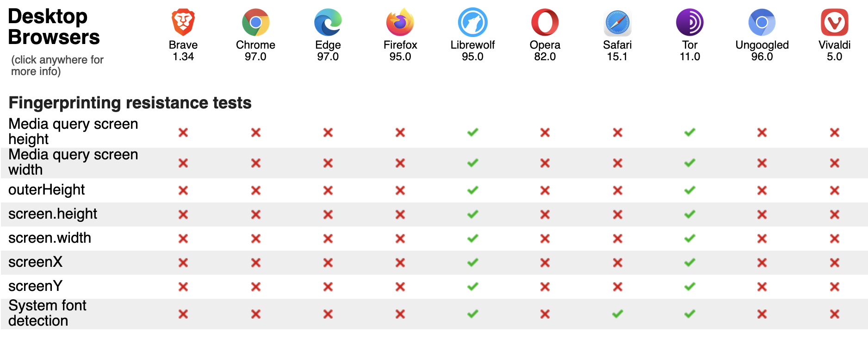Click the Edge browser logo
This screenshot has width=868, height=340.
(328, 22)
